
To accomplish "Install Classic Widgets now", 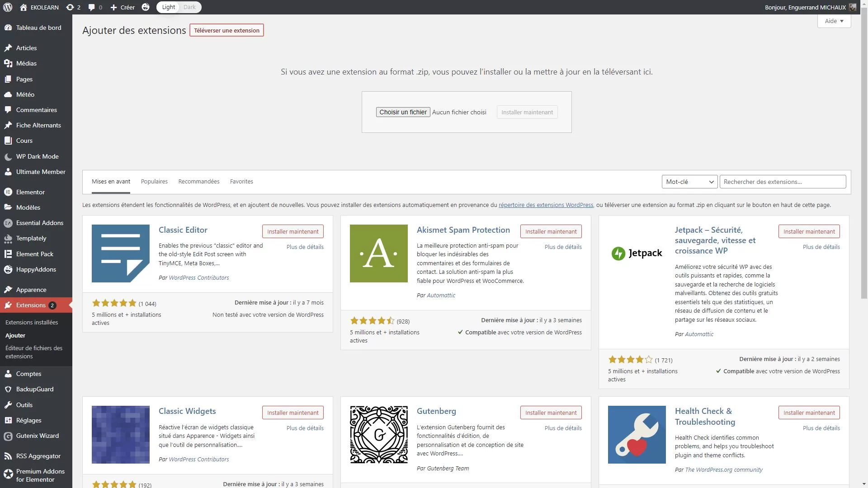I will tap(292, 413).
